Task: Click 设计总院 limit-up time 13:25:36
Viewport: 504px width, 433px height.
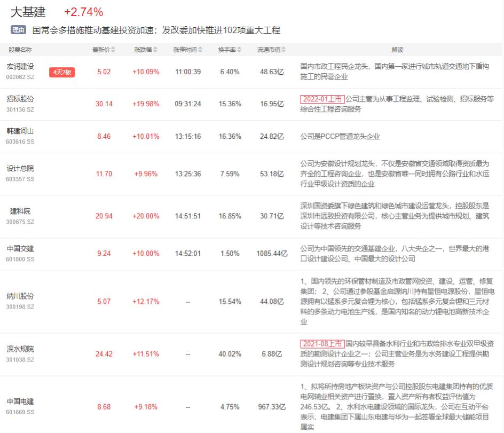Action: pyautogui.click(x=188, y=174)
